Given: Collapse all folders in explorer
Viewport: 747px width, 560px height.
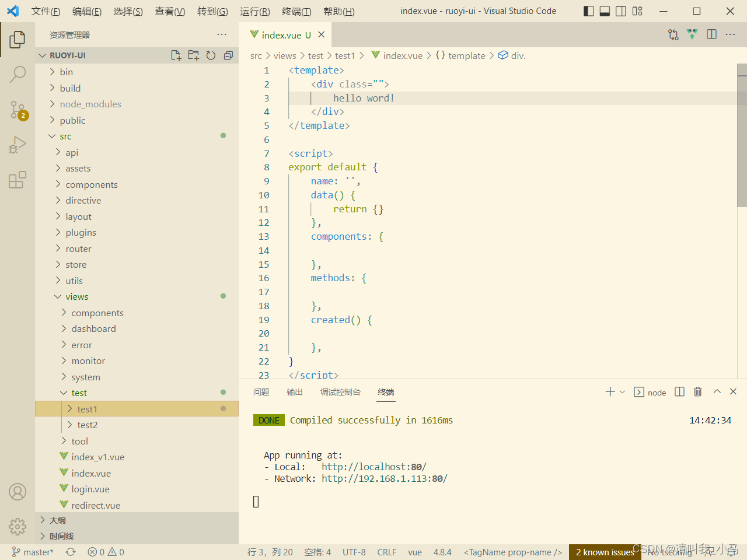Looking at the screenshot, I should pyautogui.click(x=228, y=55).
